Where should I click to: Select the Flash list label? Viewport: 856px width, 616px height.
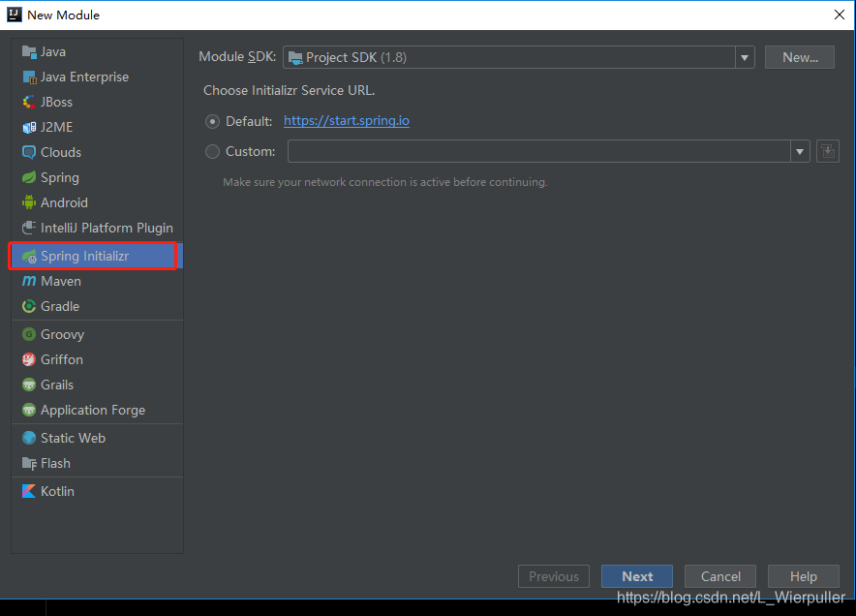pyautogui.click(x=55, y=464)
